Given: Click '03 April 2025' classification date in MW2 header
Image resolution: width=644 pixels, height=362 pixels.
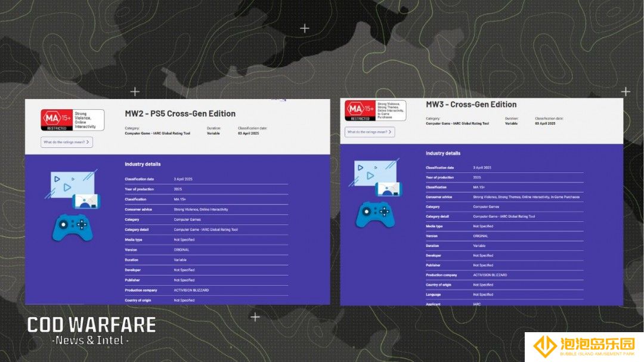Looking at the screenshot, I should (249, 134).
